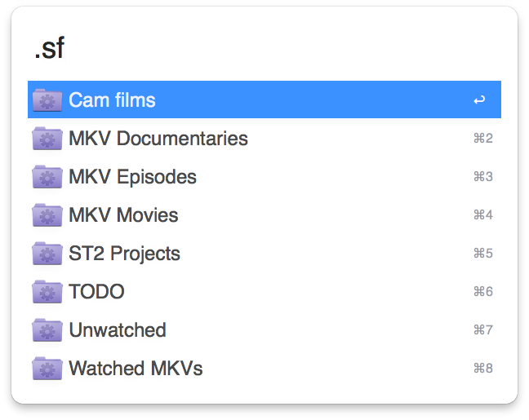529x420 pixels.
Task: Open the Watched MKVs result
Action: click(136, 369)
